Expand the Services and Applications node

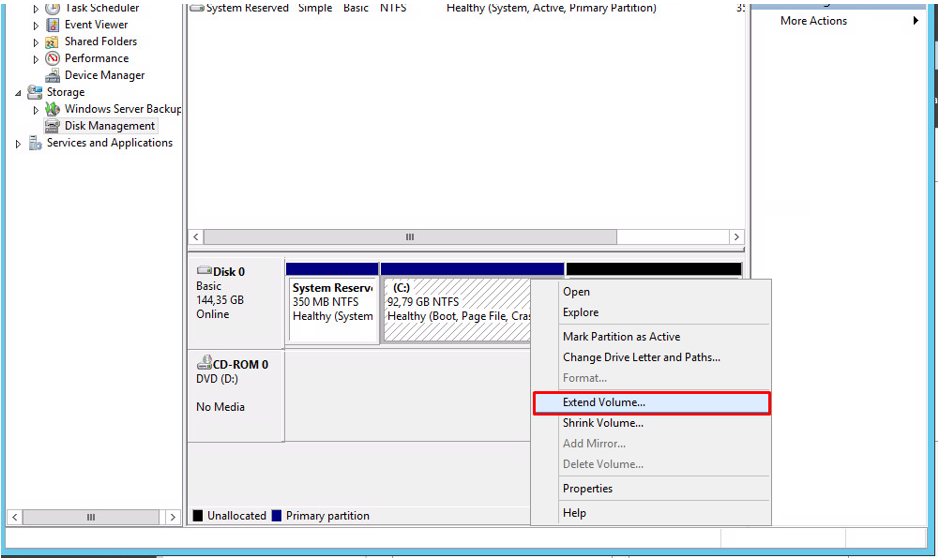(x=18, y=144)
